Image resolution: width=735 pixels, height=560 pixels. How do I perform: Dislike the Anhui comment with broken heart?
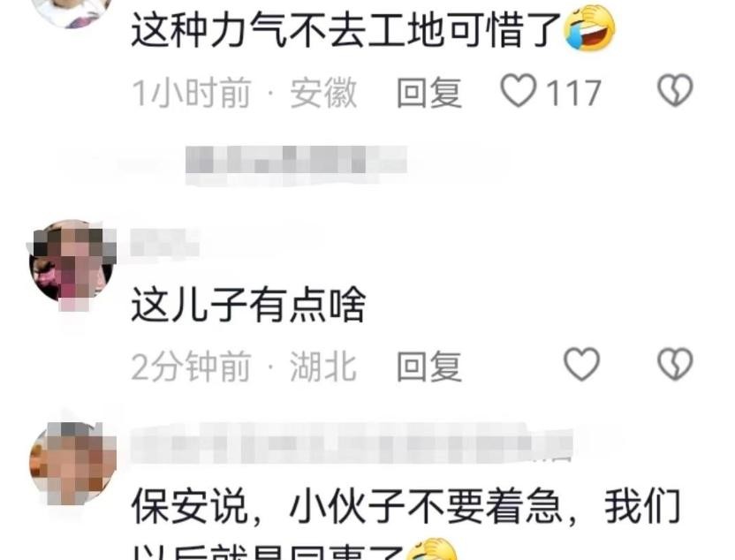click(x=675, y=90)
